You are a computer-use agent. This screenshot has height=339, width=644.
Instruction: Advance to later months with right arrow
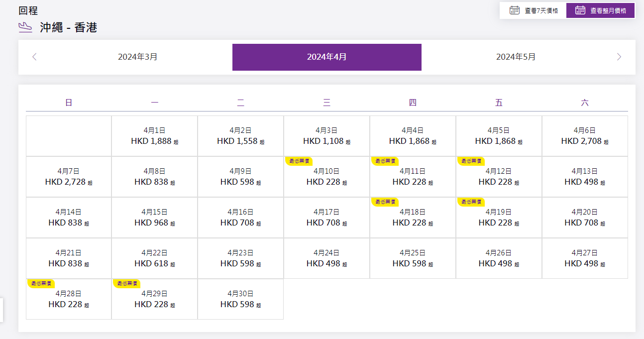[x=619, y=57]
